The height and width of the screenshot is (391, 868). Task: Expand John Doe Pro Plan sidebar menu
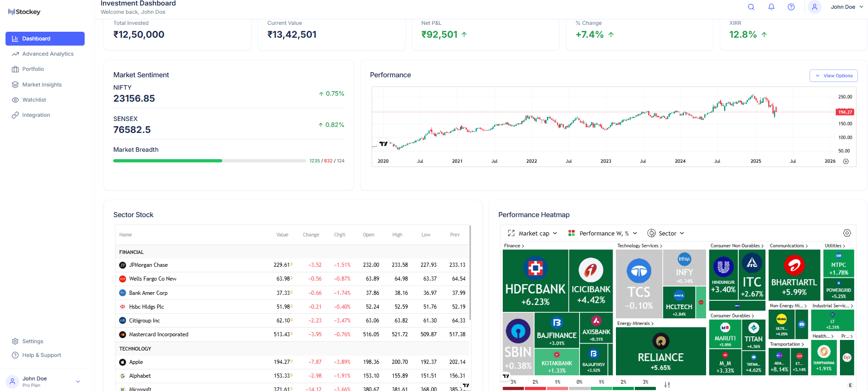click(x=45, y=381)
